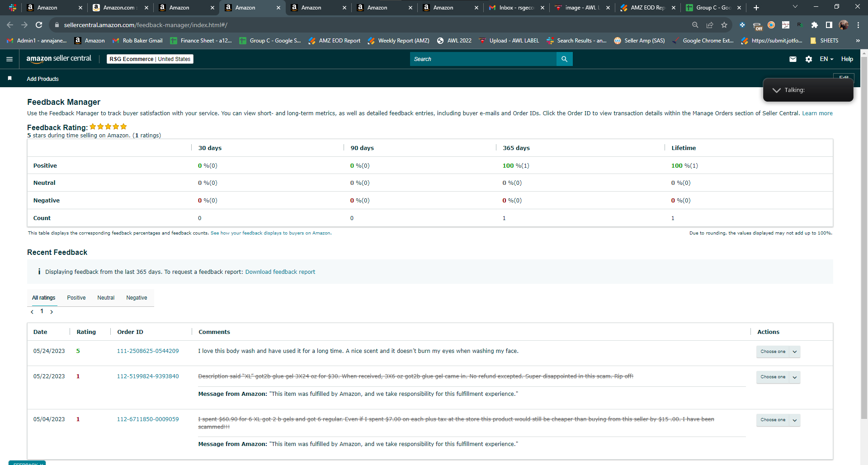Go to next feedback page arrow
Image resolution: width=868 pixels, height=465 pixels.
(52, 312)
